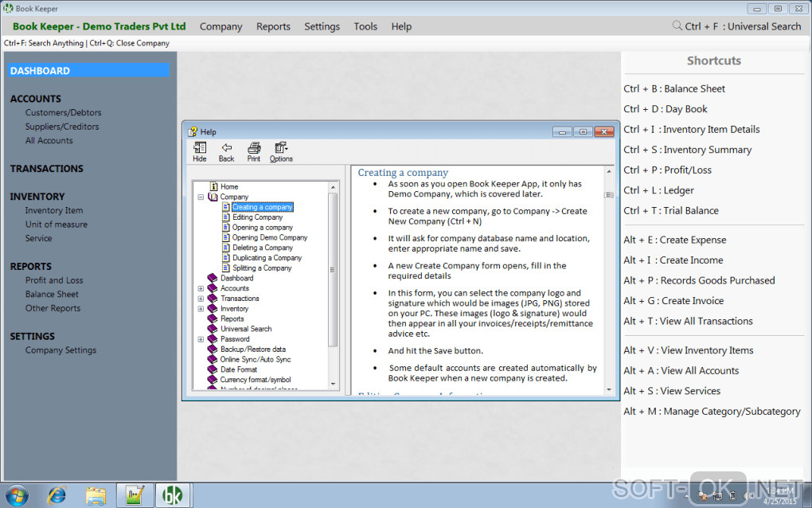Click TRANSACTIONS heading in sidebar
812x508 pixels.
(46, 168)
